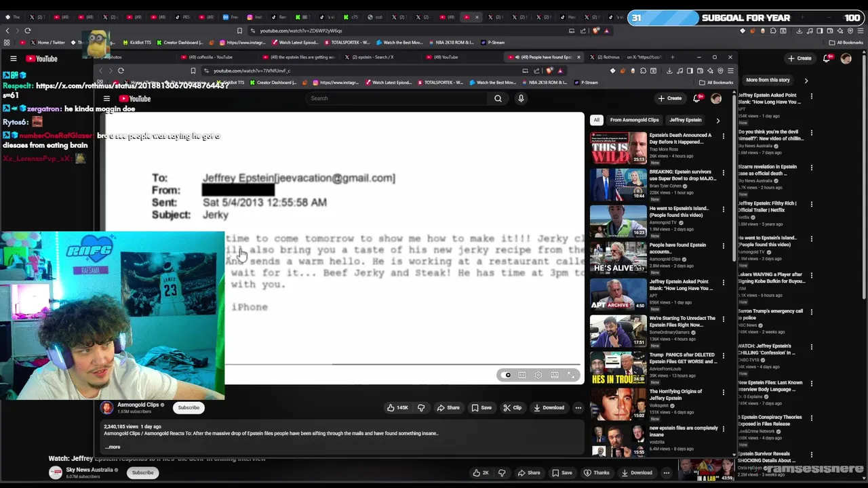Viewport: 868px width, 488px height.
Task: Click YouTube logo in front window
Action: click(x=136, y=98)
